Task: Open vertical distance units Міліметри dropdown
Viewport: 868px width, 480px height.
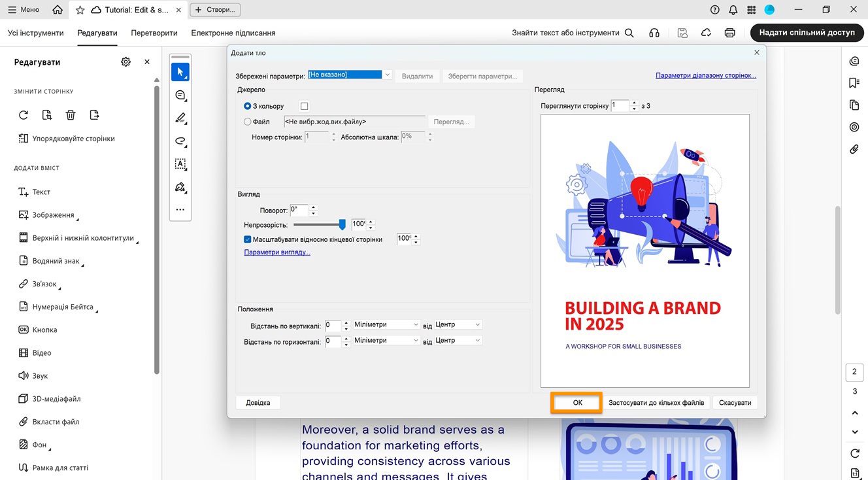Action: tap(386, 324)
